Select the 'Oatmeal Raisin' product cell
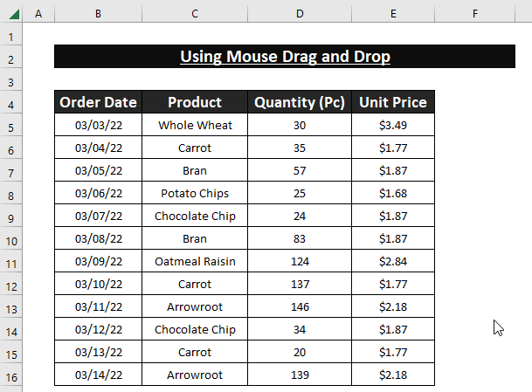 pos(195,261)
